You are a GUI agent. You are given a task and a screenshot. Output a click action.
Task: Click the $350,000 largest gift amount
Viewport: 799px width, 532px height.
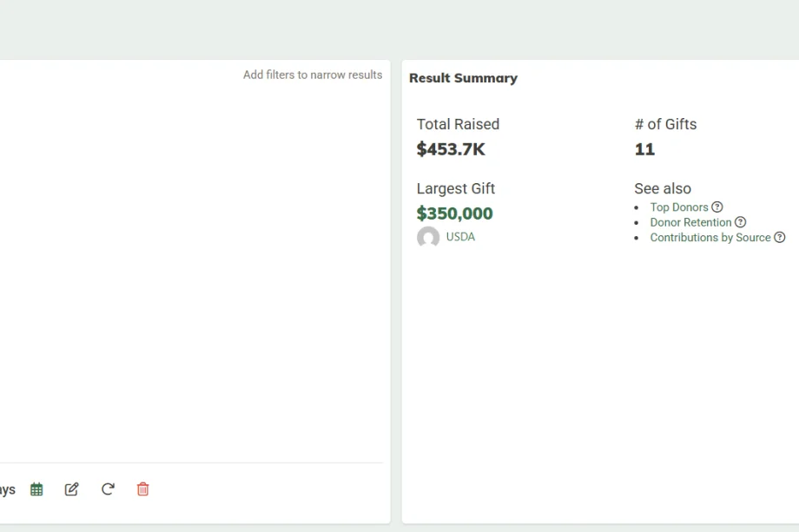[x=454, y=213]
